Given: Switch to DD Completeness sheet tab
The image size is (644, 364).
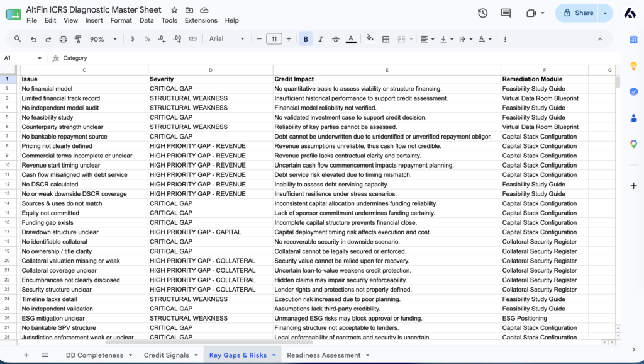Looking at the screenshot, I should (x=94, y=355).
